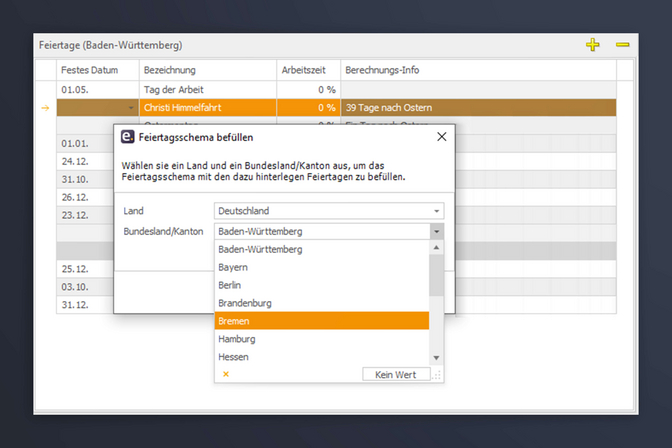Image resolution: width=672 pixels, height=448 pixels.
Task: Pick Hamburg from the state list
Action: [321, 339]
